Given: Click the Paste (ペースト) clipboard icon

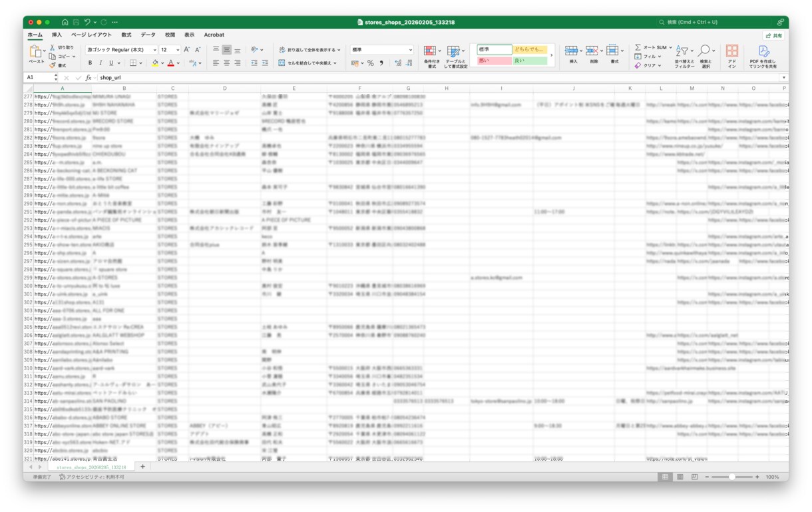Looking at the screenshot, I should click(35, 51).
